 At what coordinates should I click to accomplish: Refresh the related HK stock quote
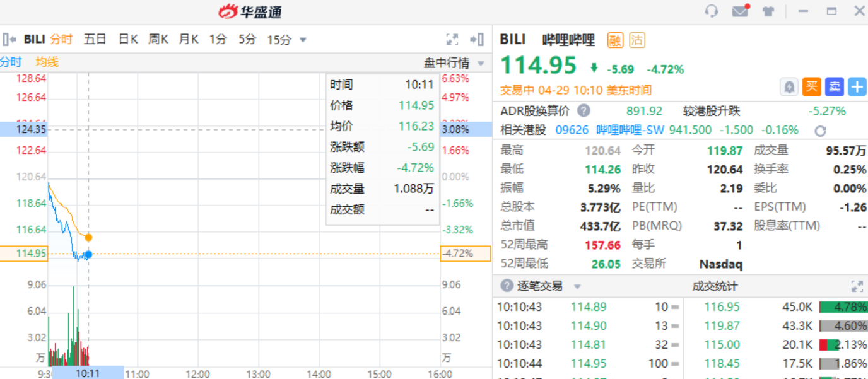tap(820, 131)
